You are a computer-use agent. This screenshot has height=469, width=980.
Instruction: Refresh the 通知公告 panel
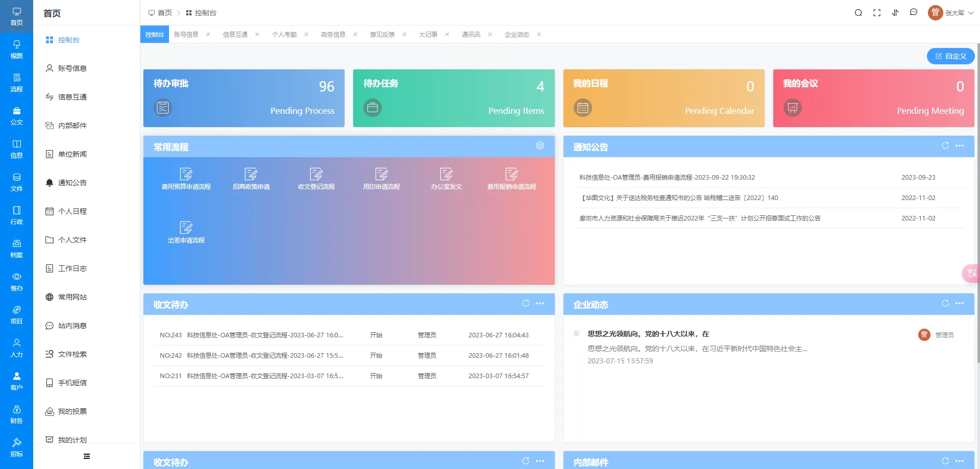945,146
